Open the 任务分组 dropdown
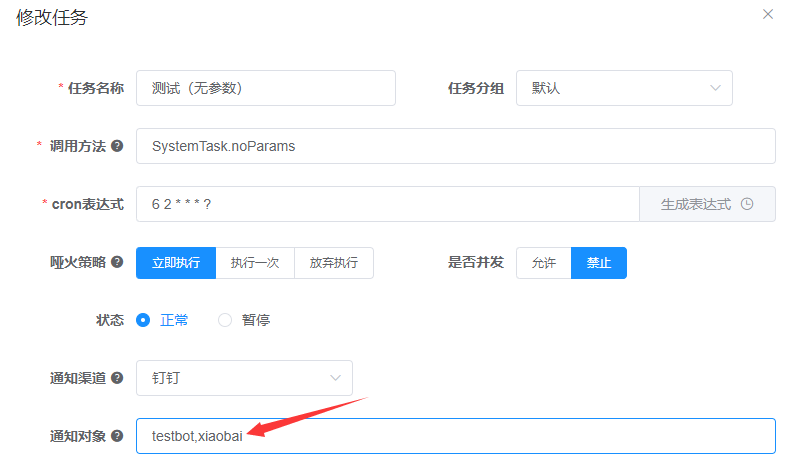Screen dimensions: 787x472 click(624, 88)
